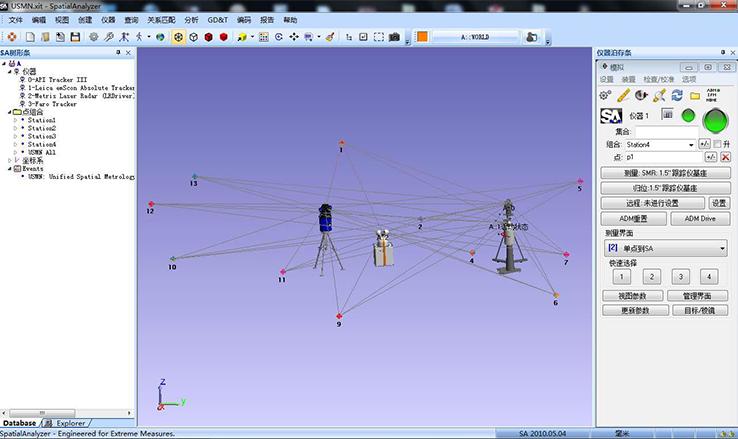Click the walking person icon in toolbar

tap(139, 37)
